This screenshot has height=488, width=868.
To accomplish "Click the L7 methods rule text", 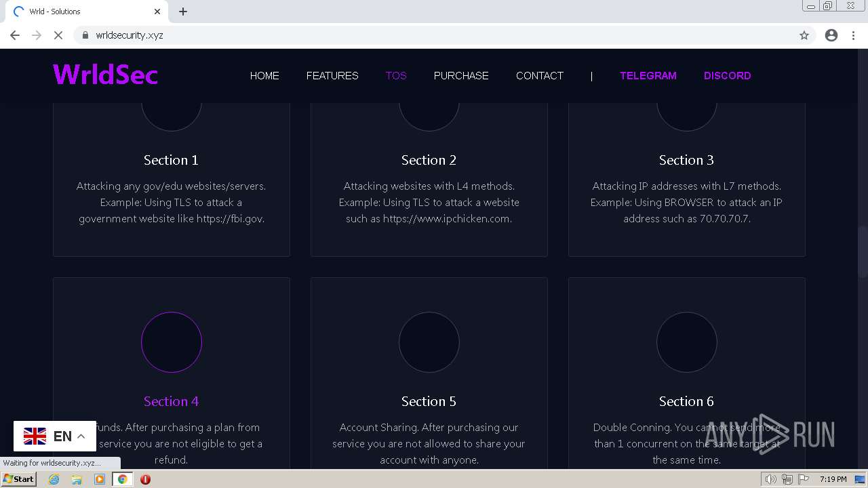I will 686,202.
